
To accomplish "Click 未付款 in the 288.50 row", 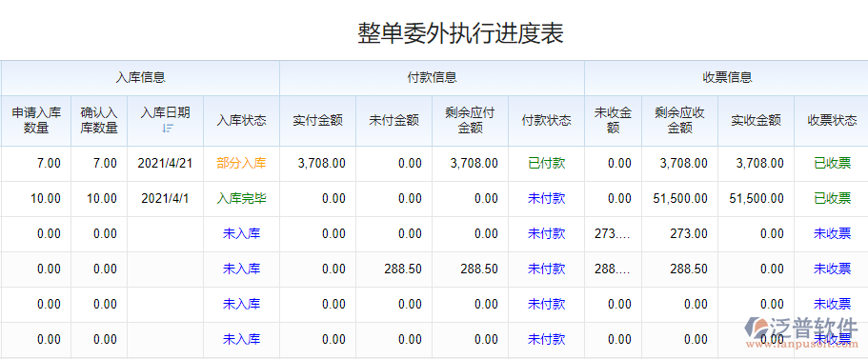I will [546, 269].
